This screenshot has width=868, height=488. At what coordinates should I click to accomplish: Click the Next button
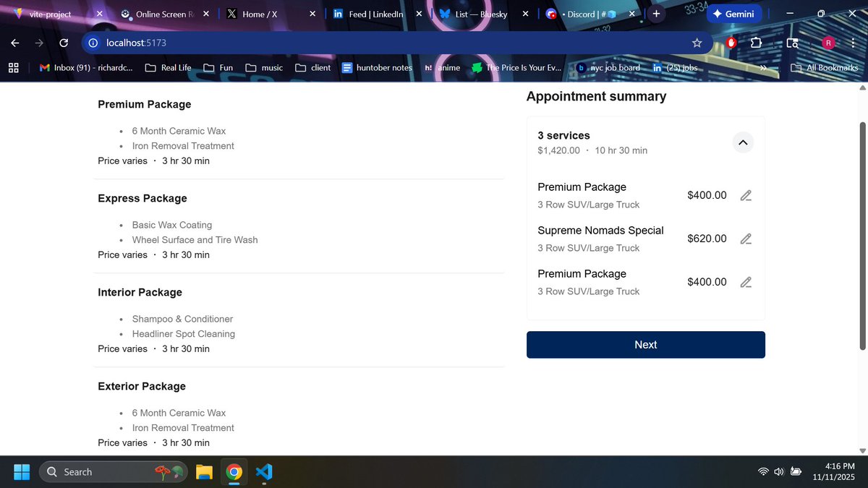pyautogui.click(x=646, y=345)
